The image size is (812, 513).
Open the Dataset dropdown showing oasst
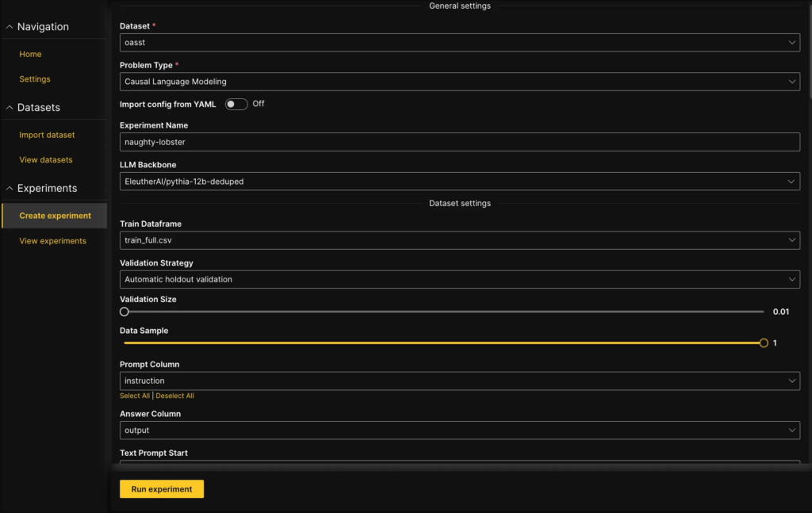(x=459, y=43)
